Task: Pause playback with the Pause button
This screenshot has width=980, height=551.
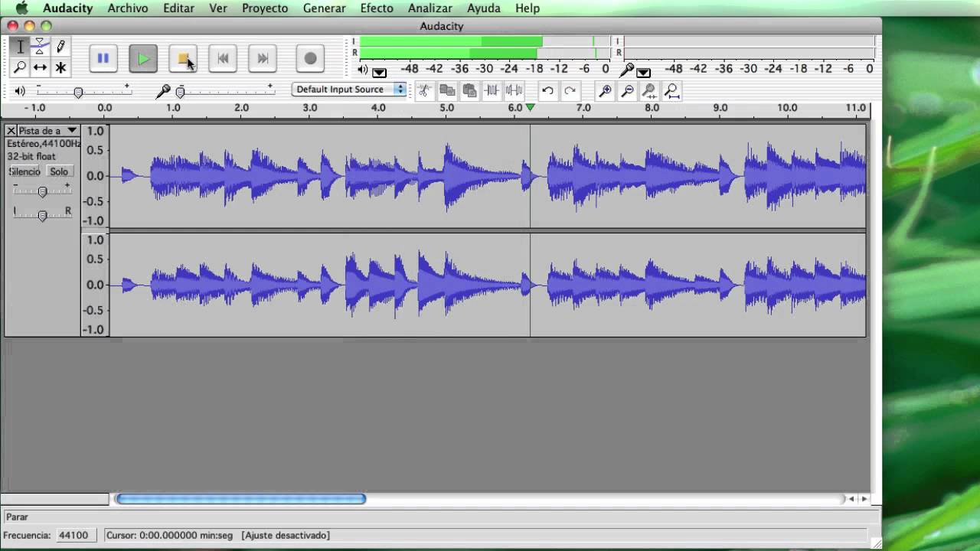Action: 103,58
